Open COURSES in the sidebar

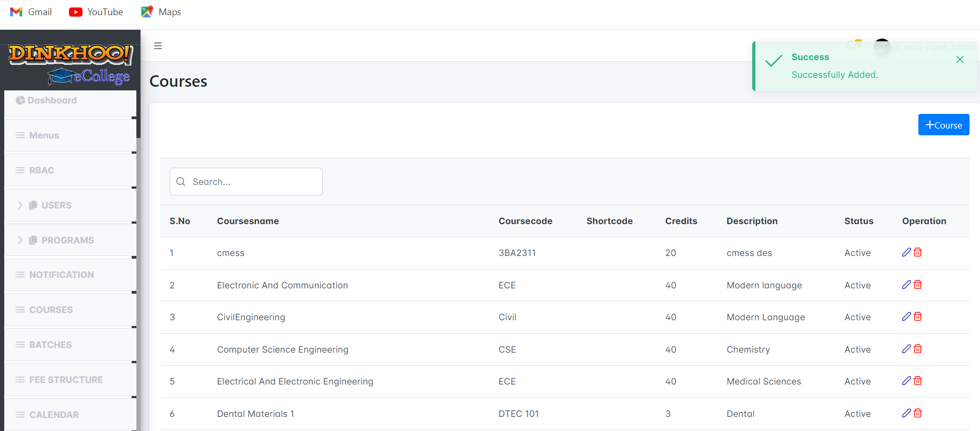[71, 310]
